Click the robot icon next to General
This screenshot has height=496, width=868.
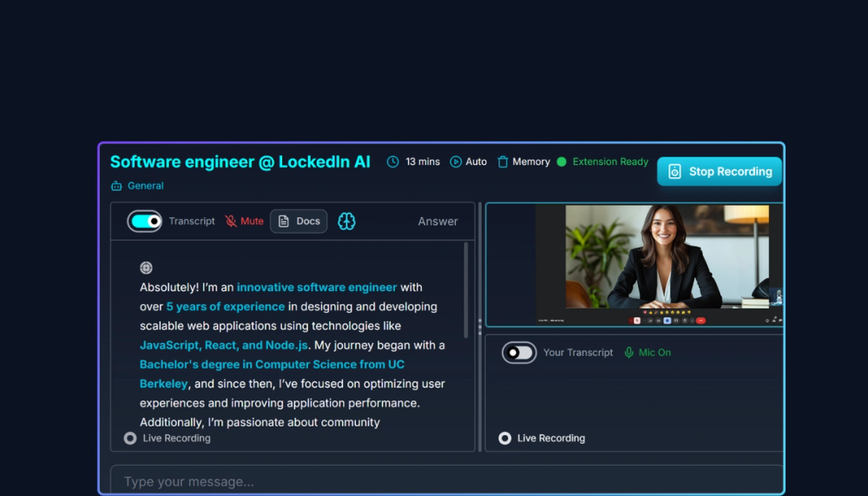[x=116, y=186]
